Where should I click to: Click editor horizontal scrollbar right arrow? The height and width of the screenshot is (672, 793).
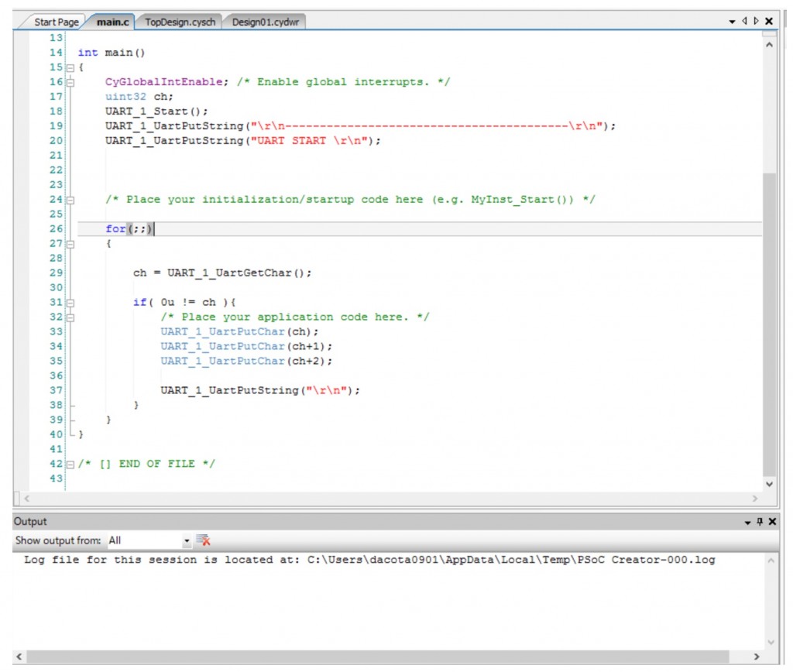pos(755,499)
